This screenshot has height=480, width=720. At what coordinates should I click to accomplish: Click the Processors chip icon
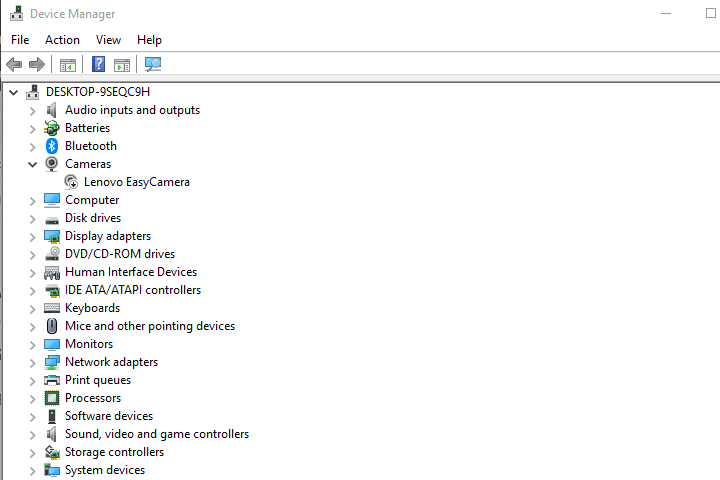click(52, 398)
